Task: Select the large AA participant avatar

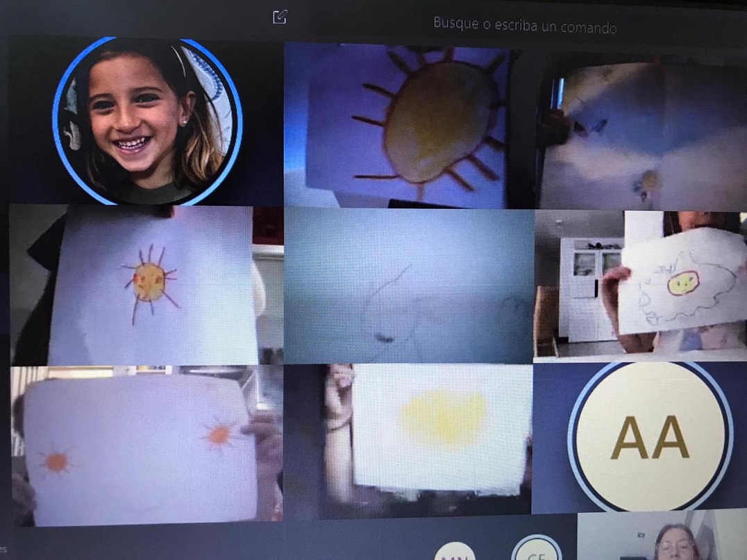Action: click(650, 437)
